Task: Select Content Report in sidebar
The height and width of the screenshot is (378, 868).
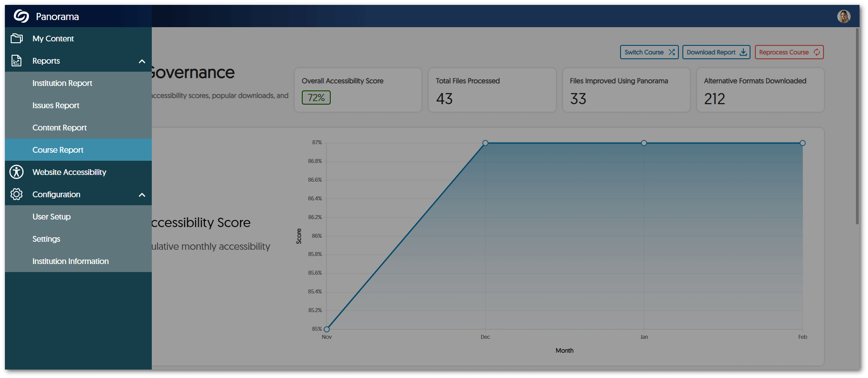Action: pyautogui.click(x=60, y=128)
